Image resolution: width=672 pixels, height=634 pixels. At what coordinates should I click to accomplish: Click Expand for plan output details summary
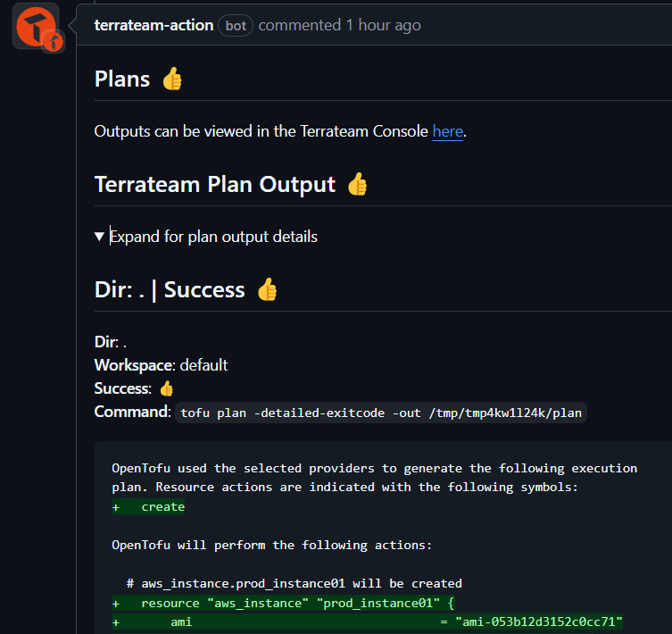[x=213, y=237]
